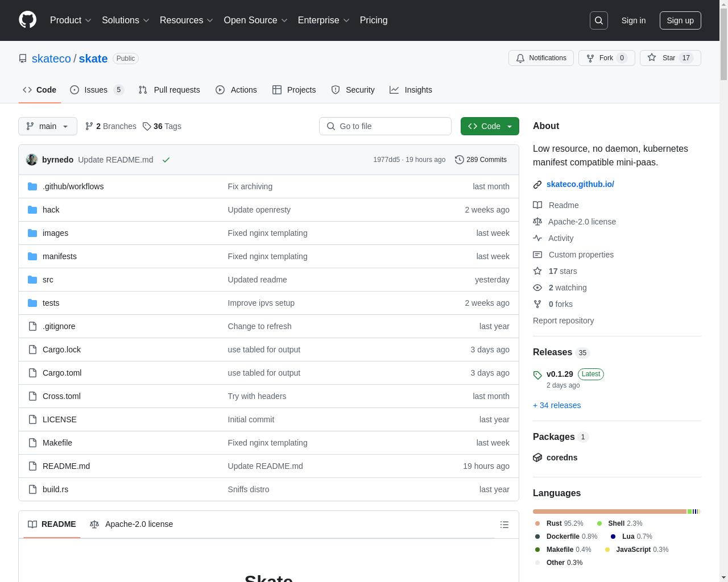Click the Shell language color dot
Screen dimensions: 728x582
pos(599,523)
